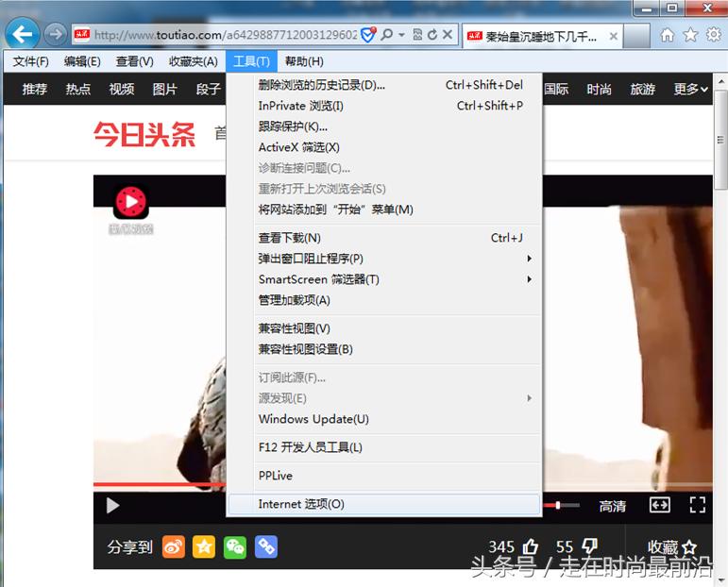
Task: Click 视频 in site navigation bar
Action: 122,89
